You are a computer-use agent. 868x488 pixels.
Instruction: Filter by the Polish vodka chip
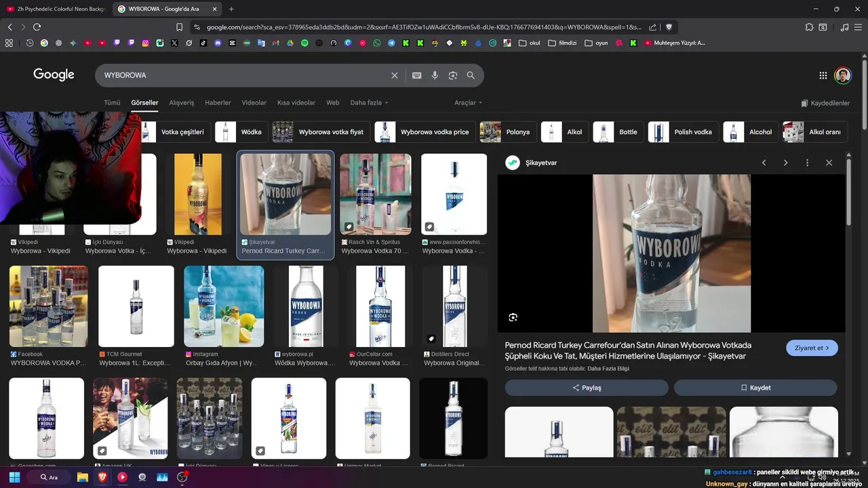tap(684, 132)
